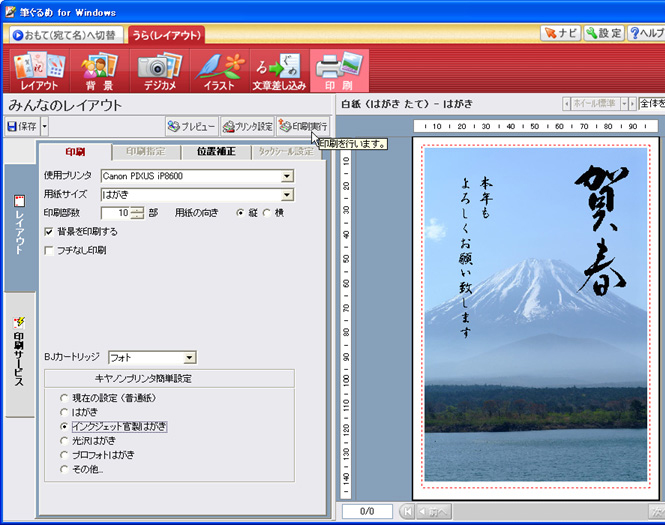Image resolution: width=665 pixels, height=525 pixels.
Task: Click 印刷実行 to execute printing
Action: pyautogui.click(x=303, y=127)
